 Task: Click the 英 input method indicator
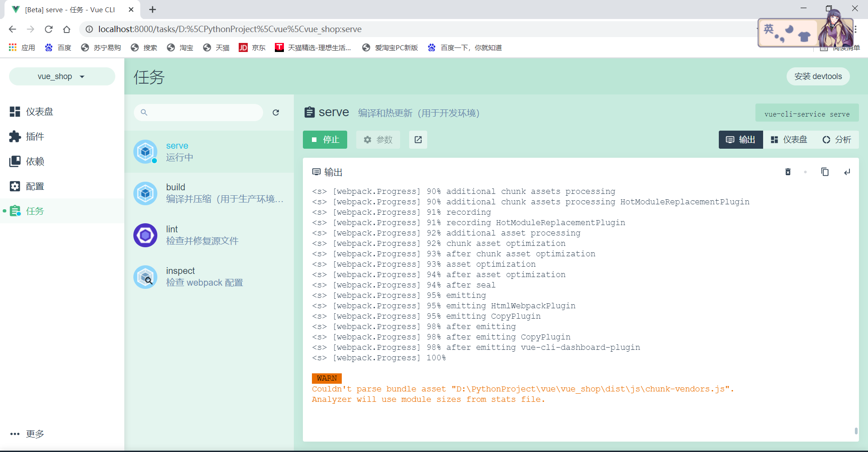[x=769, y=29]
